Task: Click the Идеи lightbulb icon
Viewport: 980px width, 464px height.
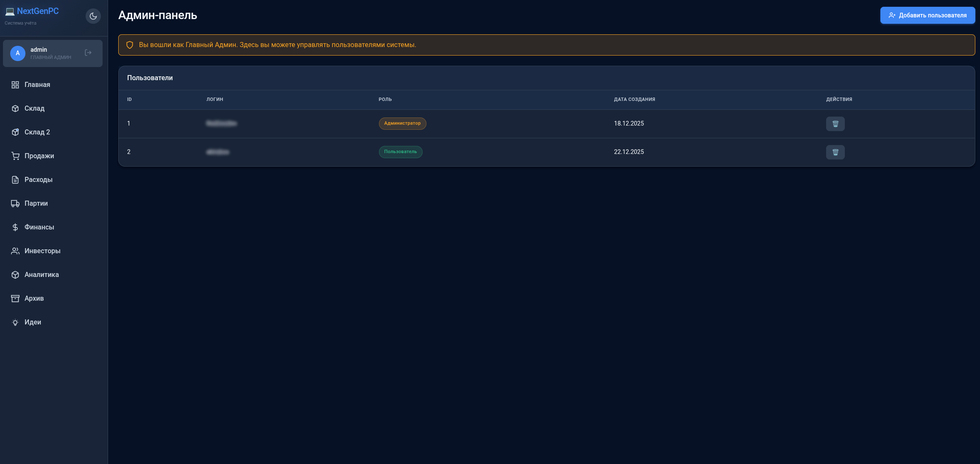Action: (x=15, y=322)
